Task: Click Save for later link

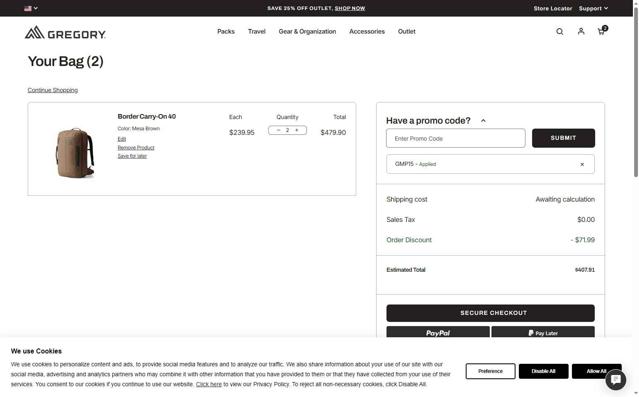Action: (132, 156)
